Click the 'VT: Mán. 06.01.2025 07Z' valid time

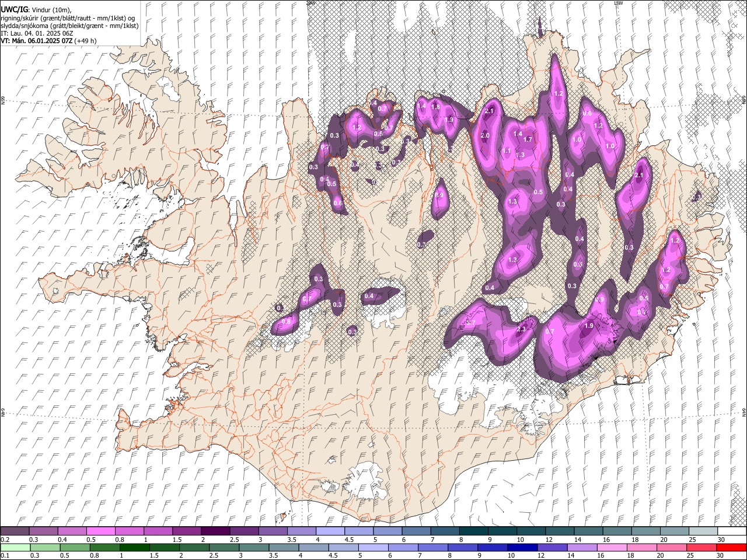[37, 41]
